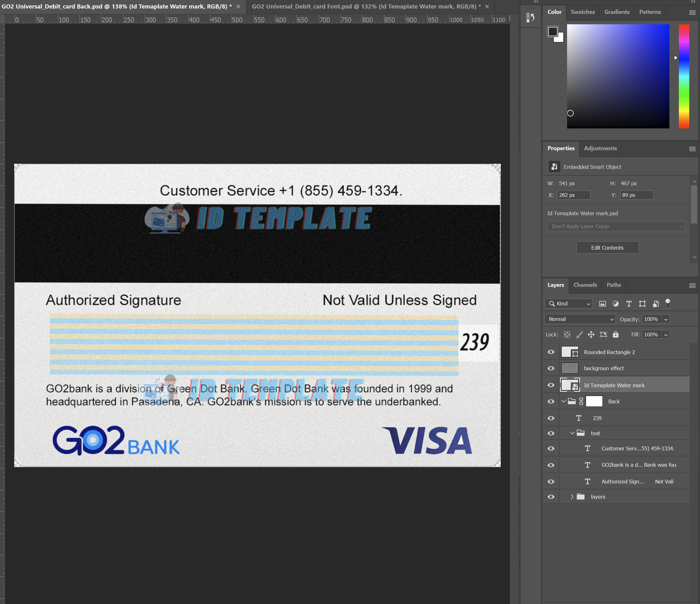This screenshot has height=604, width=700.
Task: Filter layers by shape layers icon
Action: click(x=642, y=304)
